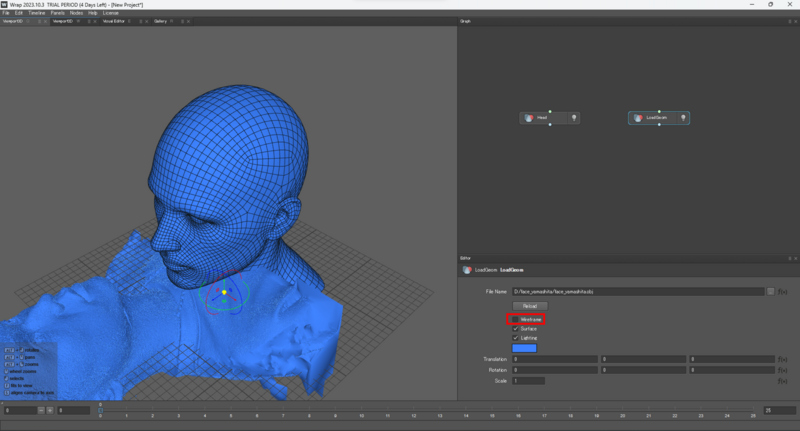Jump to frame 10 on timeline
The image size is (800, 431).
[x=362, y=416]
